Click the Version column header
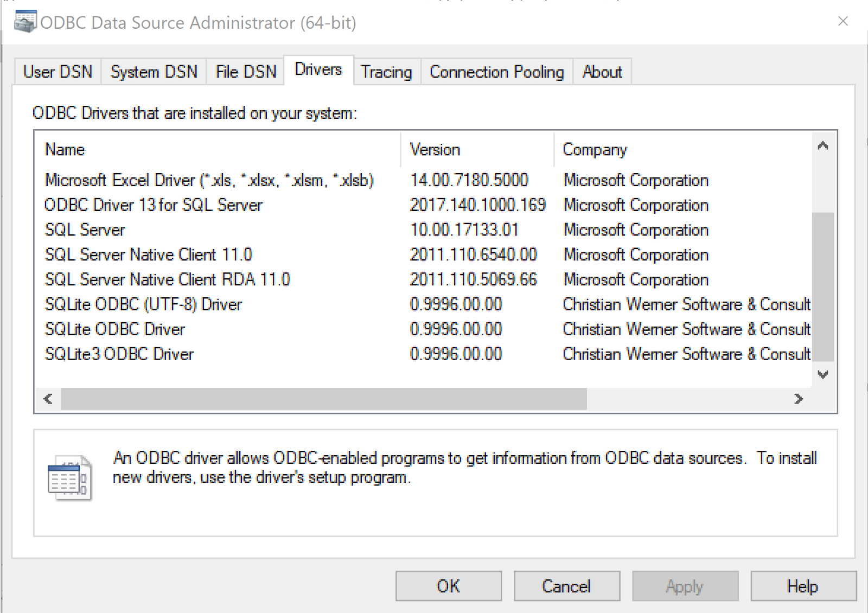This screenshot has width=868, height=613. [477, 149]
